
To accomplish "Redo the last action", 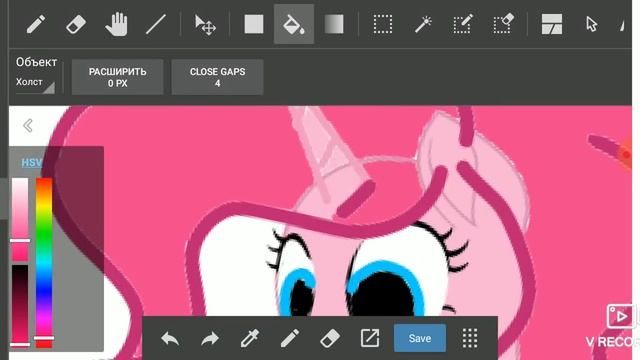I will click(210, 338).
